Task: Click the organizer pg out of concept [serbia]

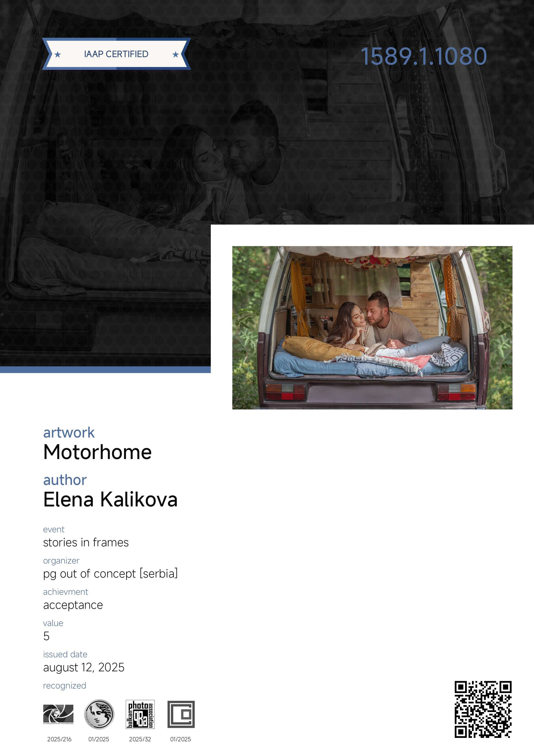Action: tap(110, 574)
